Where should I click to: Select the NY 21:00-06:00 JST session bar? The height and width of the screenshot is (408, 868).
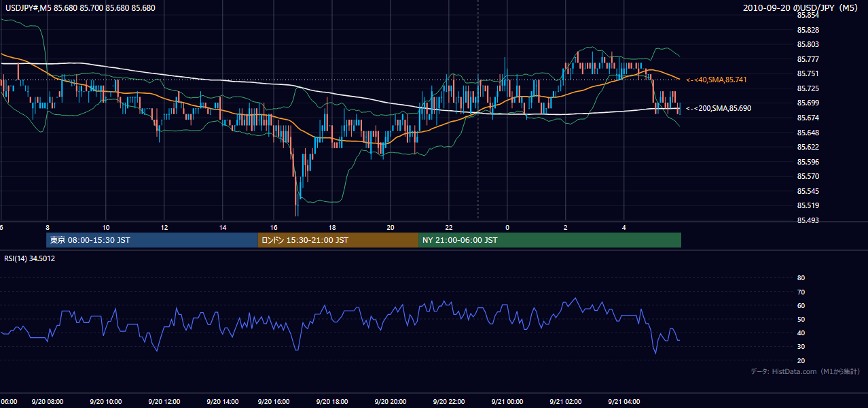tap(549, 240)
